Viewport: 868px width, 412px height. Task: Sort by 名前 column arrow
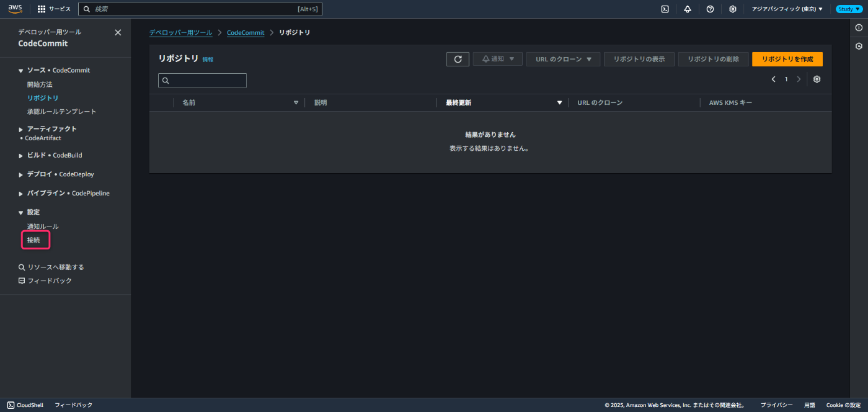tap(296, 103)
